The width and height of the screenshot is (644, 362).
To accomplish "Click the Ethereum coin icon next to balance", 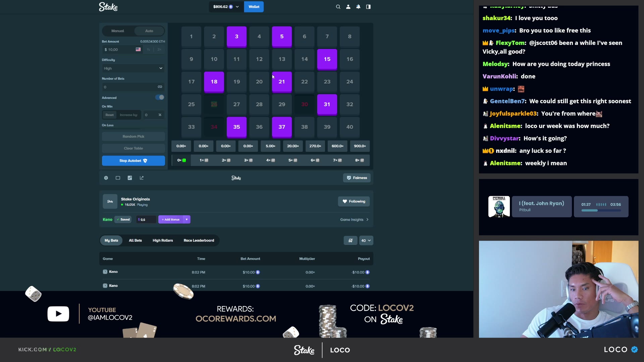I will (231, 7).
